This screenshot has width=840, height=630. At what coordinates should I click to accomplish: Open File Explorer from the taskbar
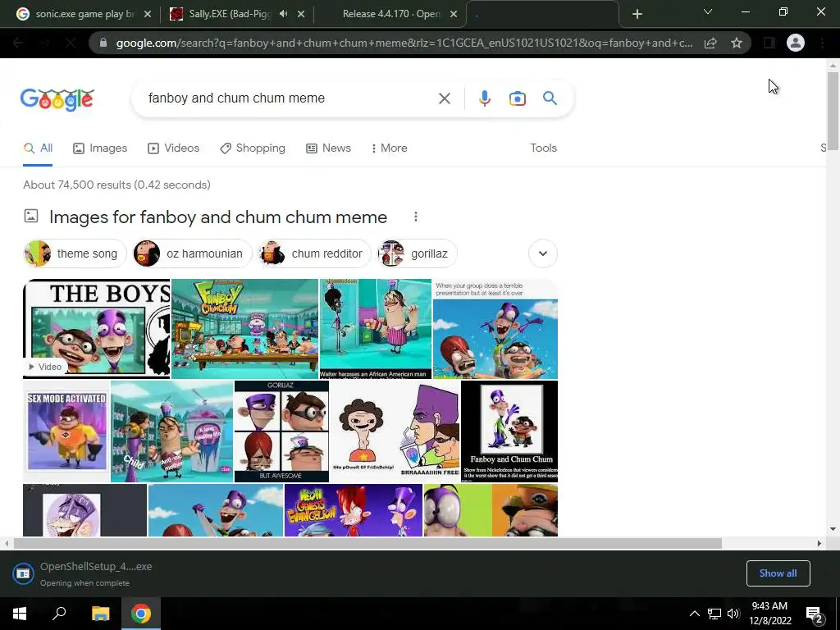(x=100, y=614)
